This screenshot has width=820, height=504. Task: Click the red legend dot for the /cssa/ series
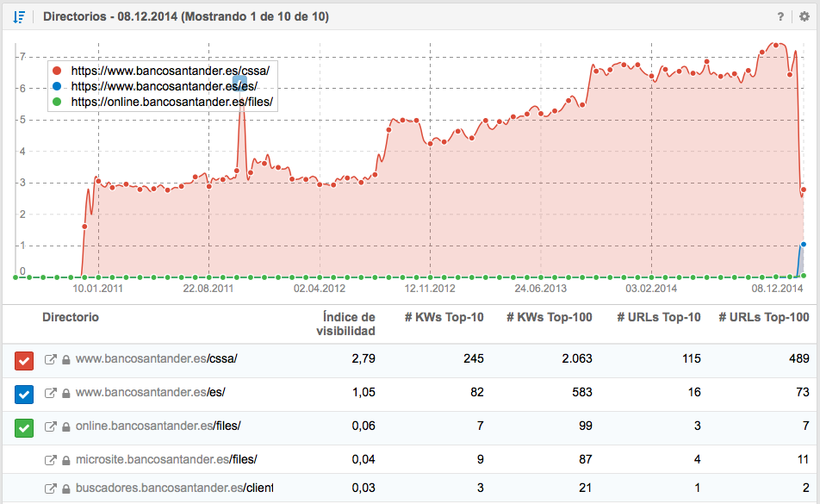58,71
